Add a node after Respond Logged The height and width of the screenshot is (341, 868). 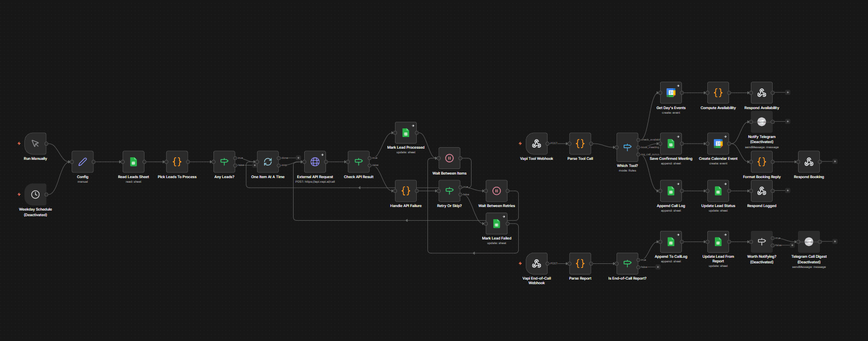coord(787,190)
